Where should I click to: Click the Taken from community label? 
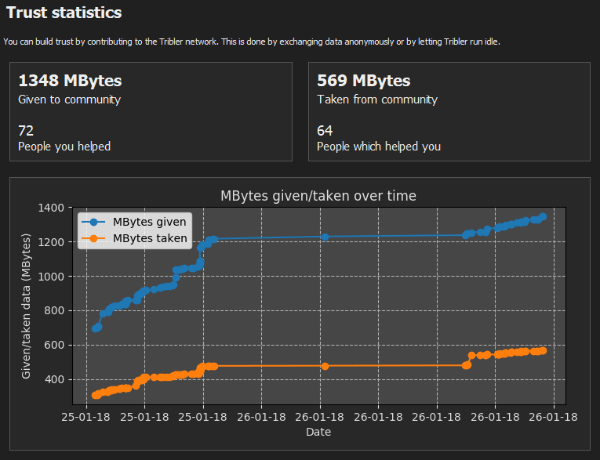[377, 100]
